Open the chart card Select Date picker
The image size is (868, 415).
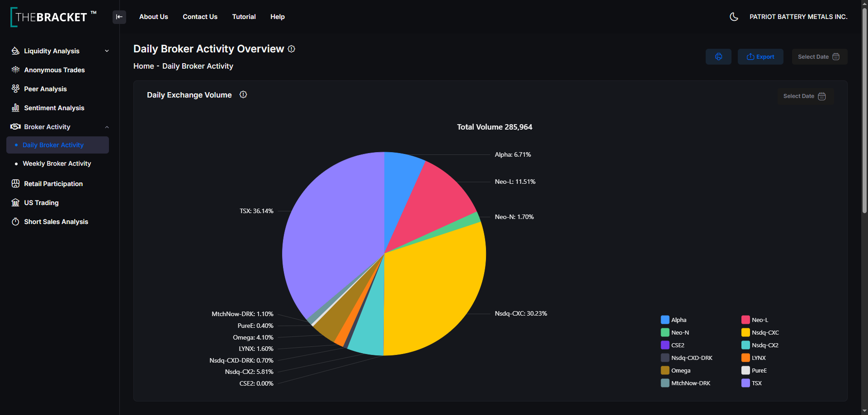[x=806, y=96]
